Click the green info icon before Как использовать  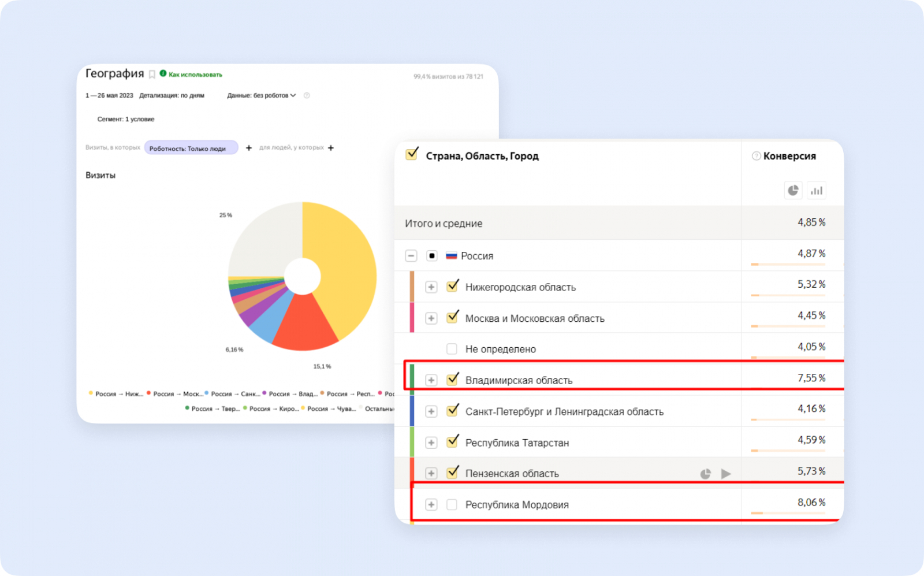pos(163,73)
